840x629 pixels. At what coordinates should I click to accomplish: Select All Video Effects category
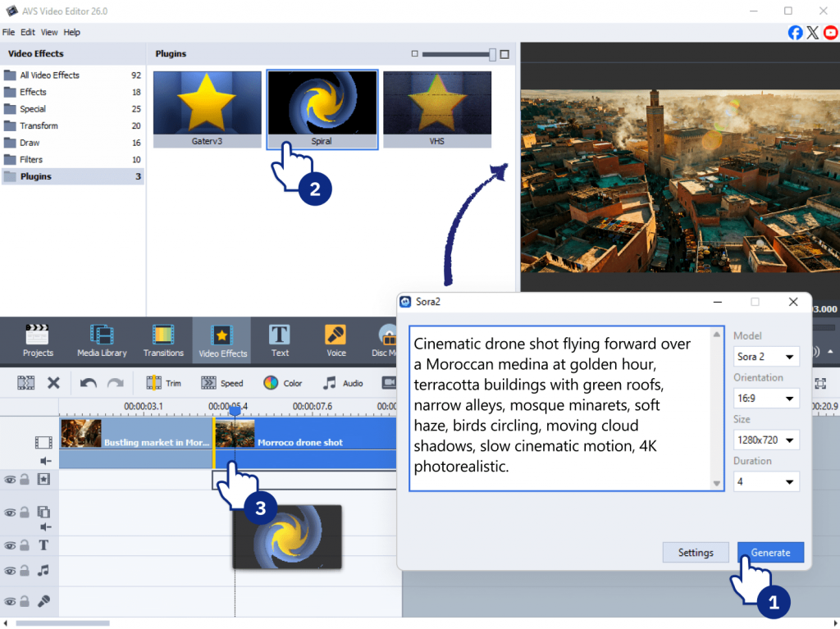[x=73, y=75]
